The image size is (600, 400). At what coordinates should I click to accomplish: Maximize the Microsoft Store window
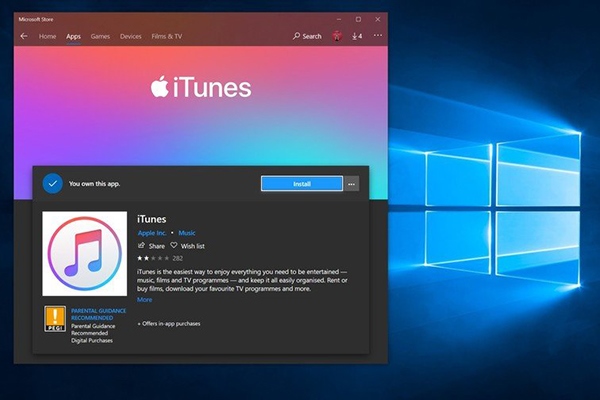click(x=358, y=19)
